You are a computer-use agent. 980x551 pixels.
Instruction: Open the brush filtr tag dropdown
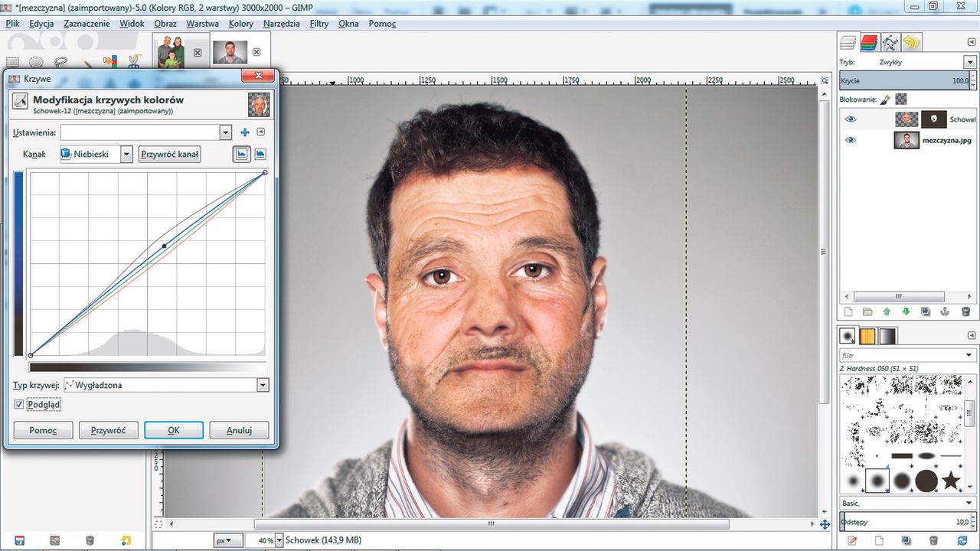point(969,355)
